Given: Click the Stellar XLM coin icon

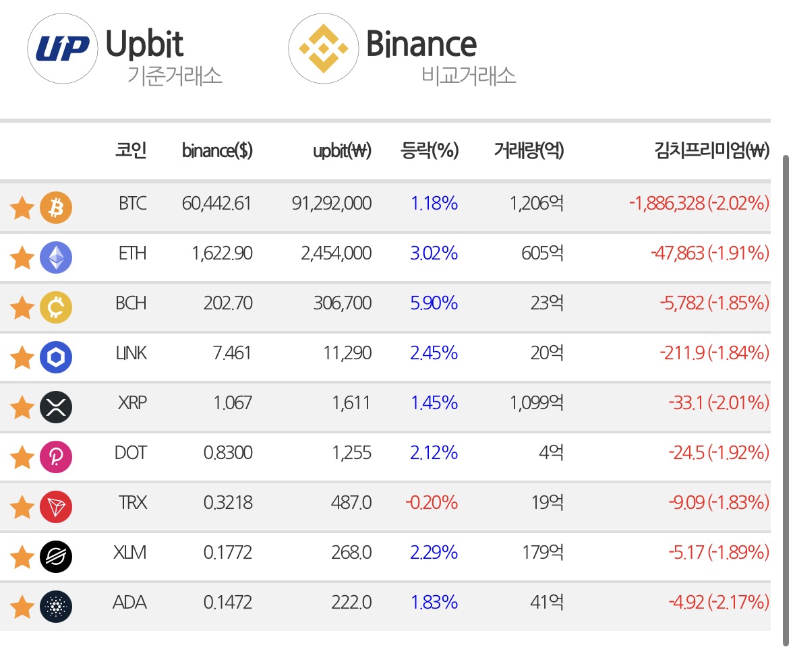Looking at the screenshot, I should [56, 557].
